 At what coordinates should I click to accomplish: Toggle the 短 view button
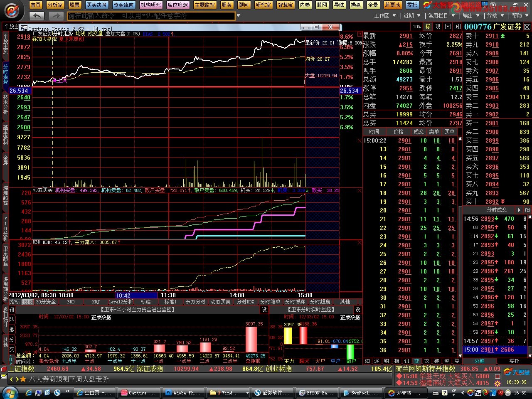pos(446,361)
